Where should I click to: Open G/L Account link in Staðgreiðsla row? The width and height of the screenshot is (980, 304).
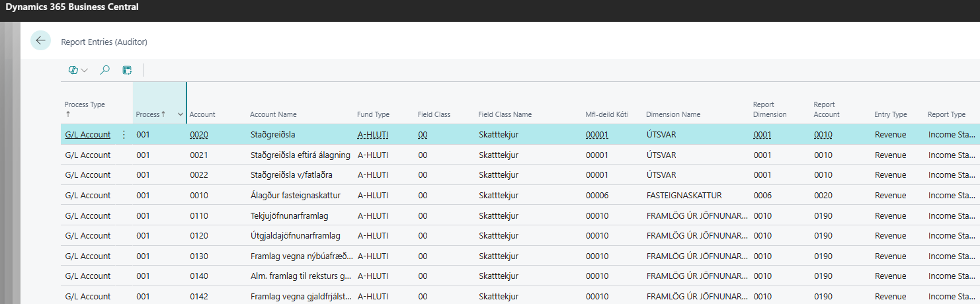click(88, 135)
